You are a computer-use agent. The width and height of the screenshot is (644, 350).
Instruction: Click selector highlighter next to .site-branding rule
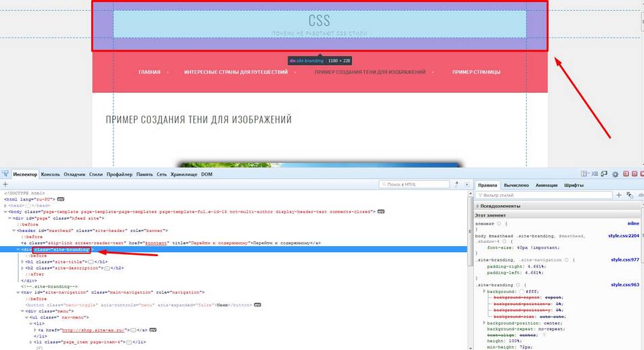518,285
